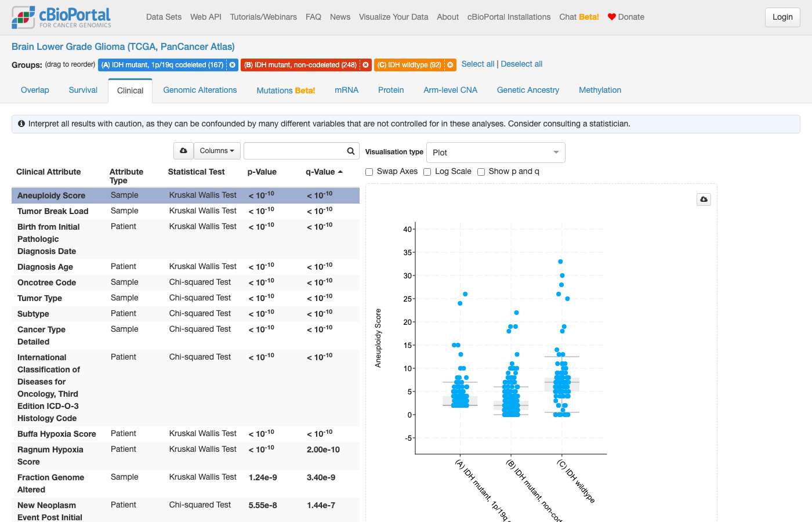Select the Tumor Break Load row
812x522 pixels.
click(x=186, y=211)
